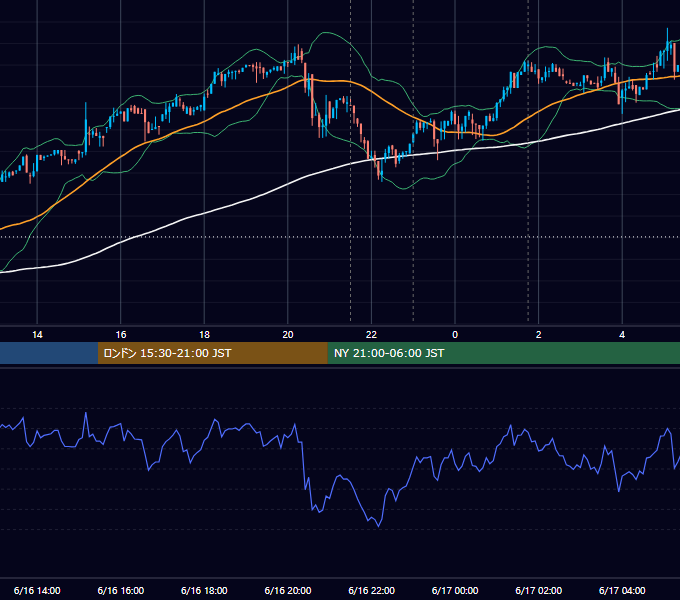The width and height of the screenshot is (680, 600).
Task: Select the 2 hour axis label
Action: [x=539, y=335]
